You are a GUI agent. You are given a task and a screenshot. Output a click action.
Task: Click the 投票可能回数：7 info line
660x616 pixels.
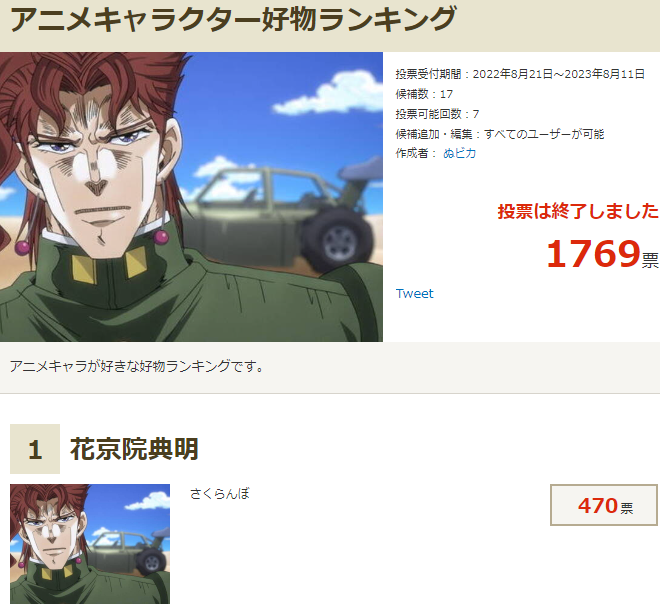tap(437, 114)
